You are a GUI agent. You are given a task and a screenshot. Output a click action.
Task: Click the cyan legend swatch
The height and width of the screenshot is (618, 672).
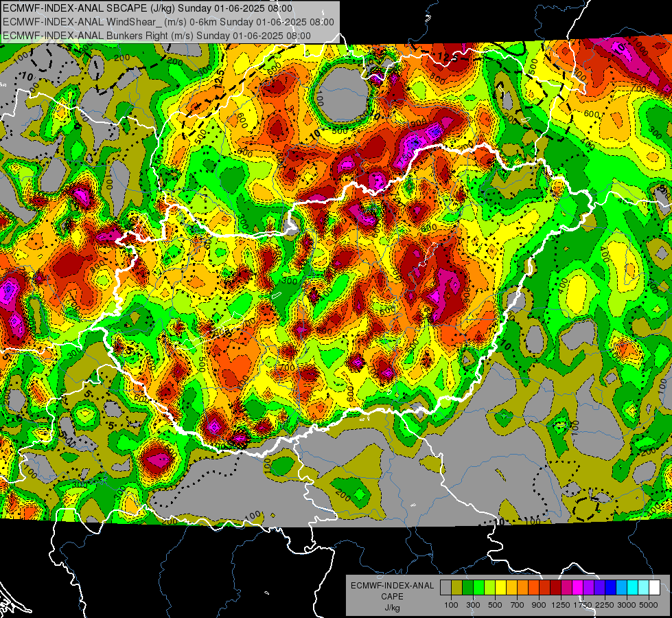(x=633, y=587)
